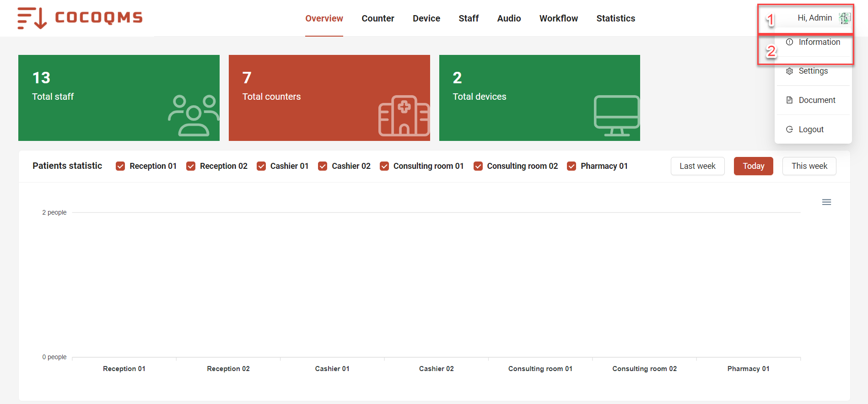Toggle the Cashier 02 checkbox

click(323, 166)
